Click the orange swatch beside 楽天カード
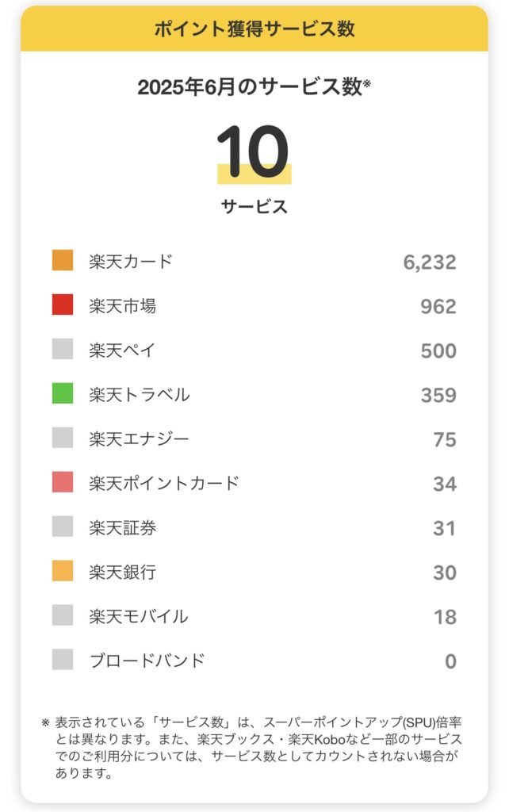Image resolution: width=509 pixels, height=812 pixels. click(63, 260)
